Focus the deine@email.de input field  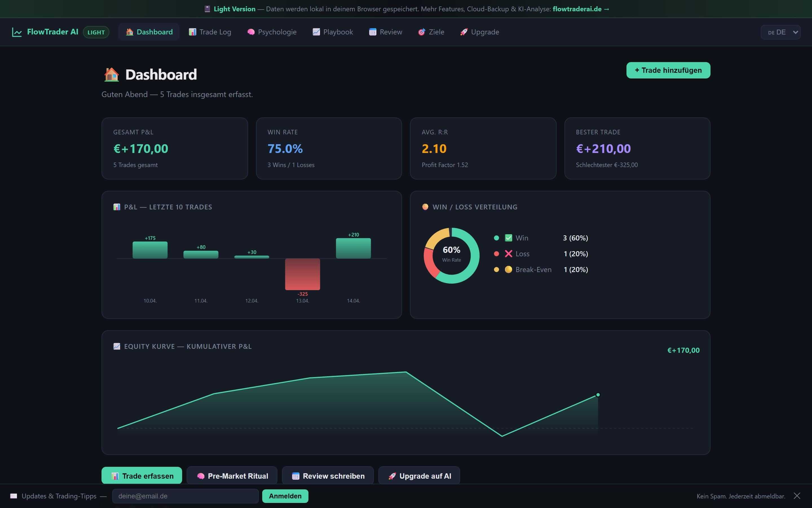pyautogui.click(x=185, y=496)
